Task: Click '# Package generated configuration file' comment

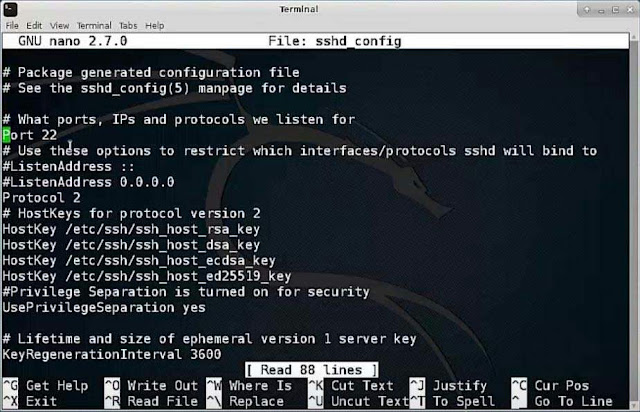Action: point(151,73)
